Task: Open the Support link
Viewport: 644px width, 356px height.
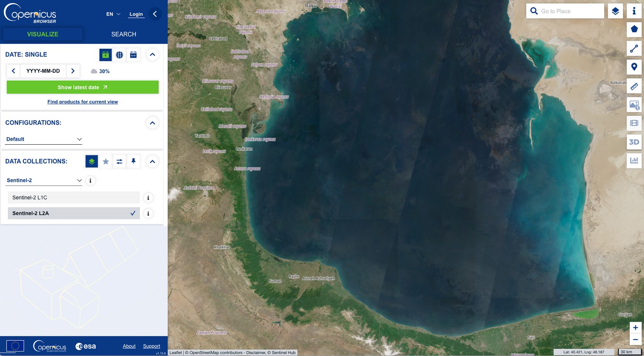Action: [x=152, y=346]
